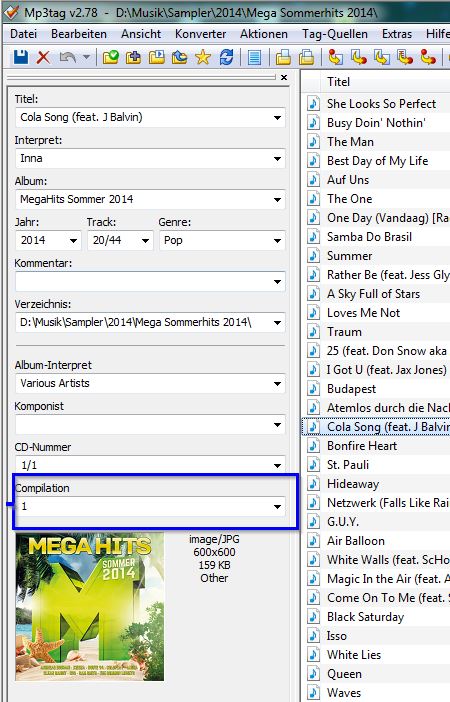Save tags with the floppy disk icon
450x702 pixels.
click(x=21, y=57)
